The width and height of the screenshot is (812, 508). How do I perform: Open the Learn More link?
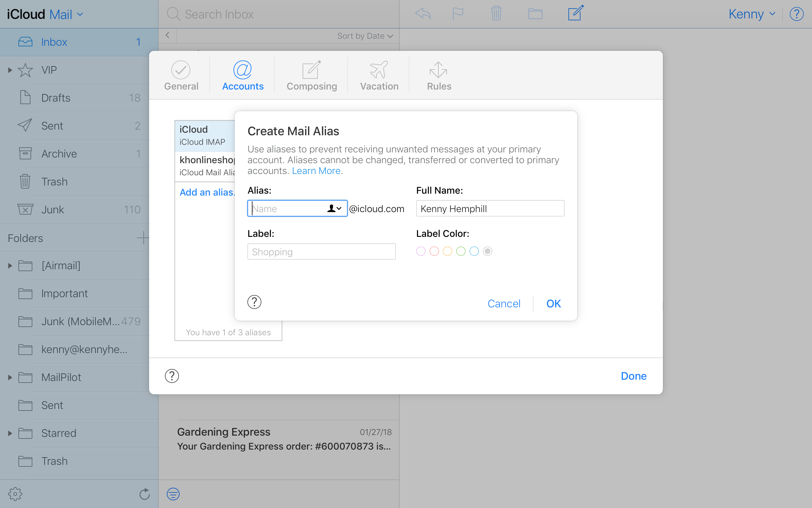click(316, 171)
